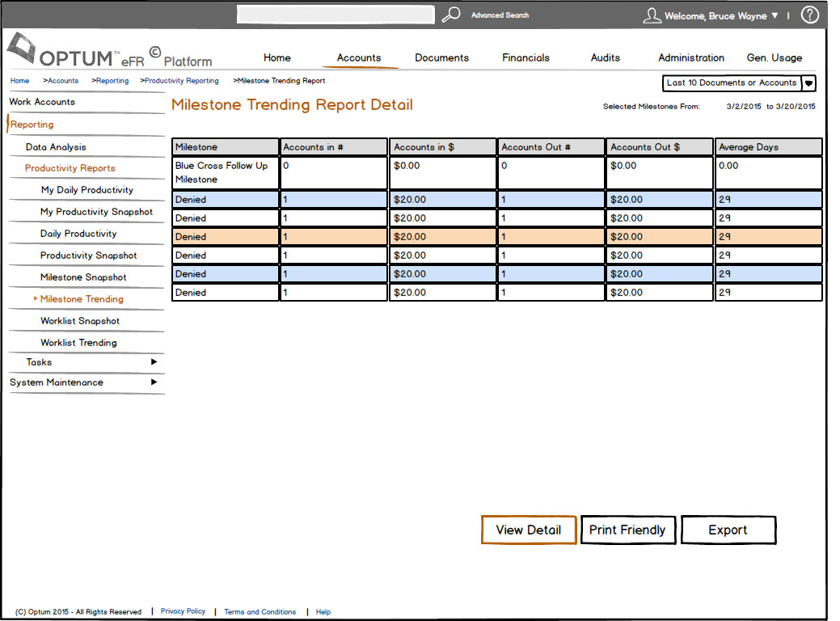Go to the Documents menu tab
Screen dimensions: 840x621
point(441,58)
